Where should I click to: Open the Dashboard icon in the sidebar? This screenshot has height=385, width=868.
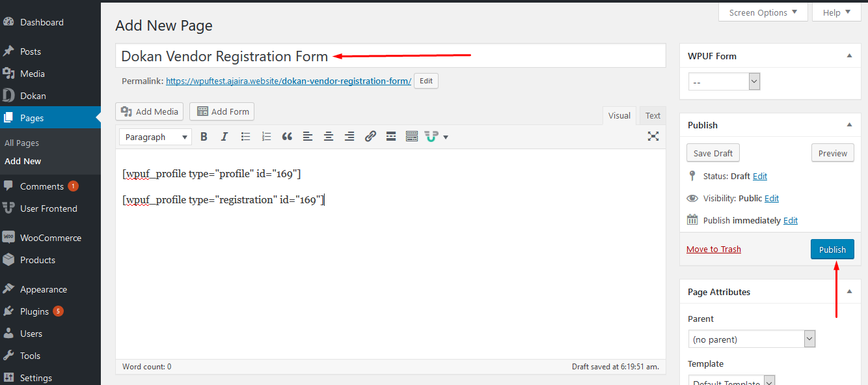click(x=8, y=22)
